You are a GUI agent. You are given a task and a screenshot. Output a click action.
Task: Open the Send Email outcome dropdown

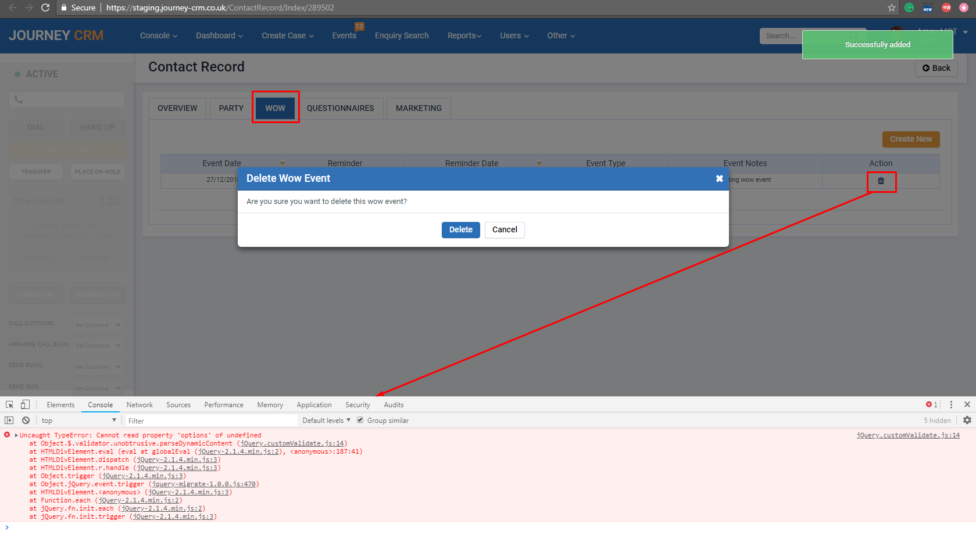pyautogui.click(x=98, y=367)
